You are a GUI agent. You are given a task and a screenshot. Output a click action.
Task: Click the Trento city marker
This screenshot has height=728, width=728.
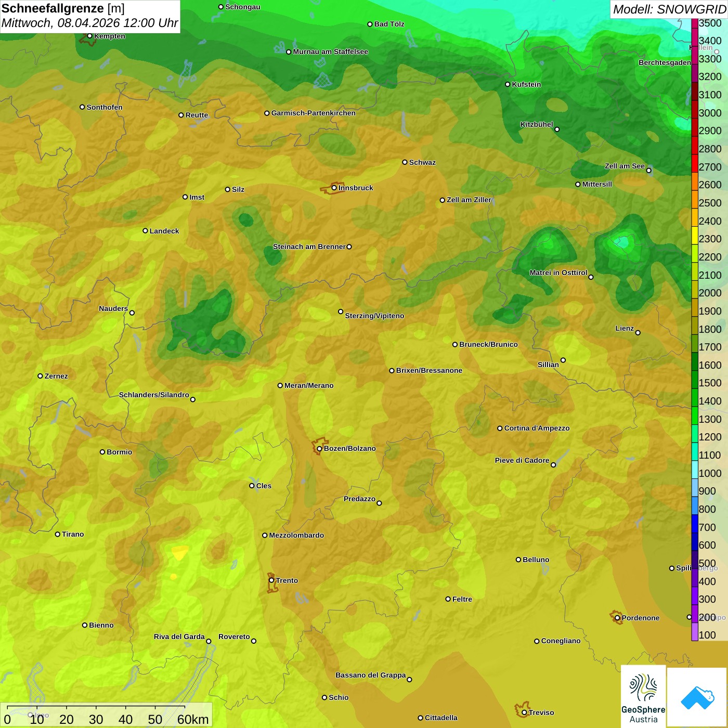coord(271,580)
